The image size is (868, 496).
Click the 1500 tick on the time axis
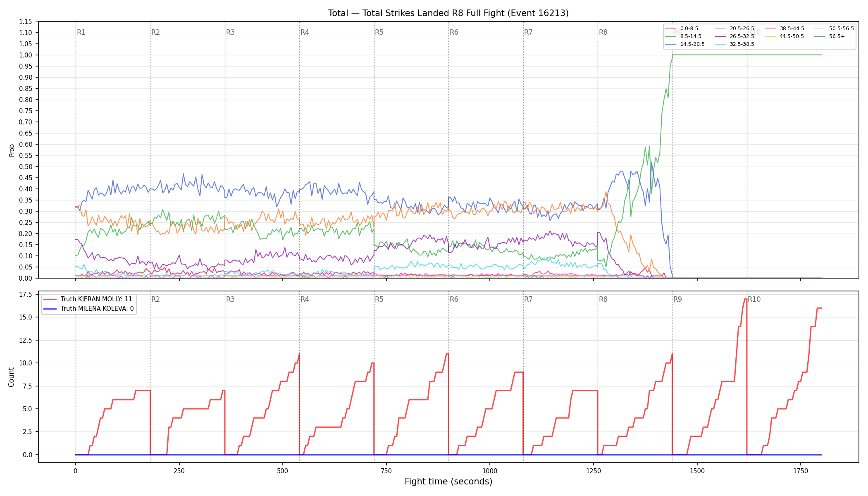(x=697, y=471)
